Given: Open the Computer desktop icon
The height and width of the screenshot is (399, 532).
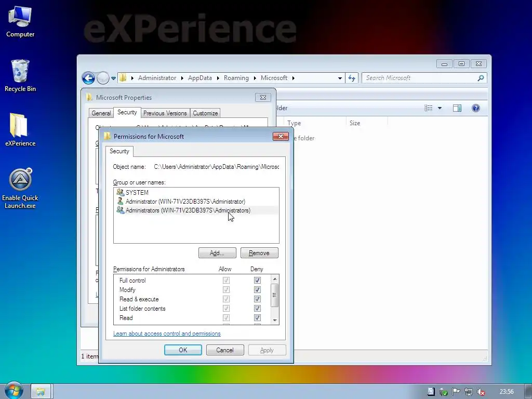Looking at the screenshot, I should coord(20,22).
